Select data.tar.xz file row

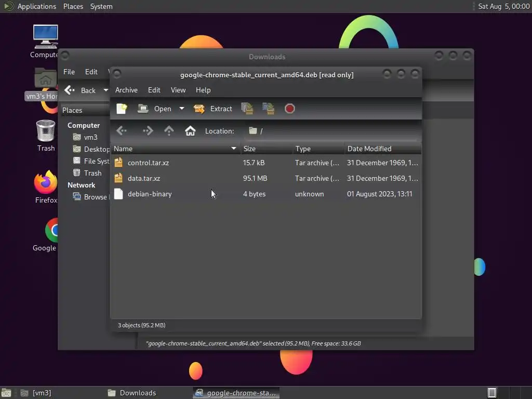(x=266, y=179)
